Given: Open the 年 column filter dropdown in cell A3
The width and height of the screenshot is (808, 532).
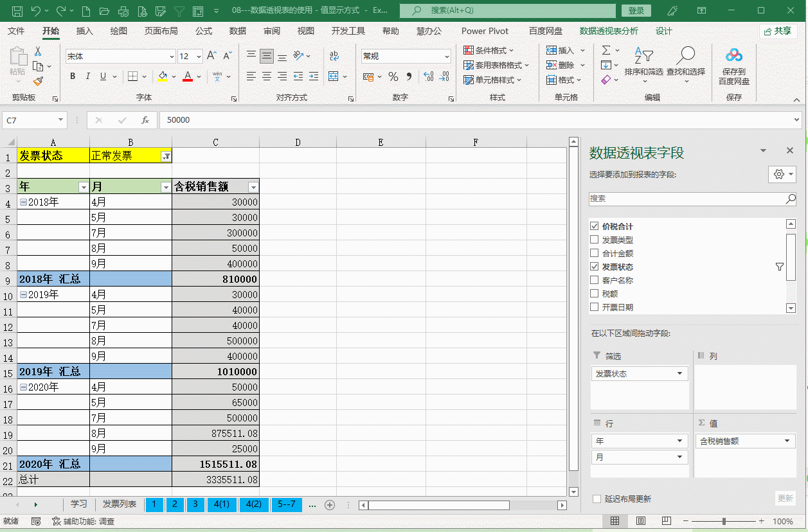Looking at the screenshot, I should 83,187.
